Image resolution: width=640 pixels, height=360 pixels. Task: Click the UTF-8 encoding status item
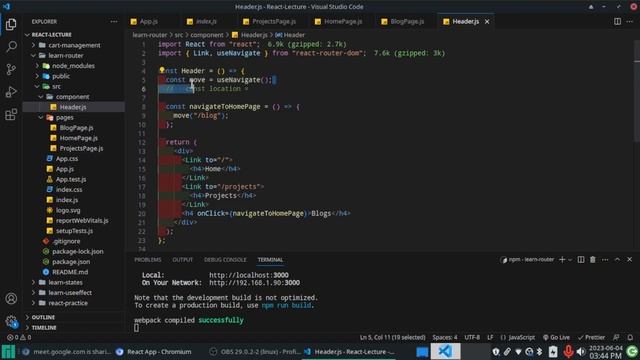472,338
